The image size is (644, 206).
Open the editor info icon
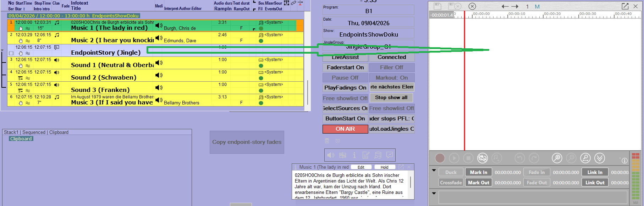pos(624,161)
